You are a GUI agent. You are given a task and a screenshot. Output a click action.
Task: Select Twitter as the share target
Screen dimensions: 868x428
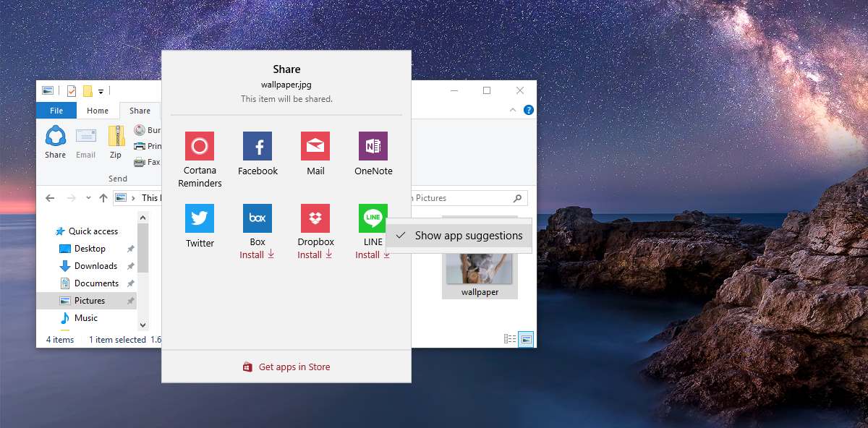point(200,226)
